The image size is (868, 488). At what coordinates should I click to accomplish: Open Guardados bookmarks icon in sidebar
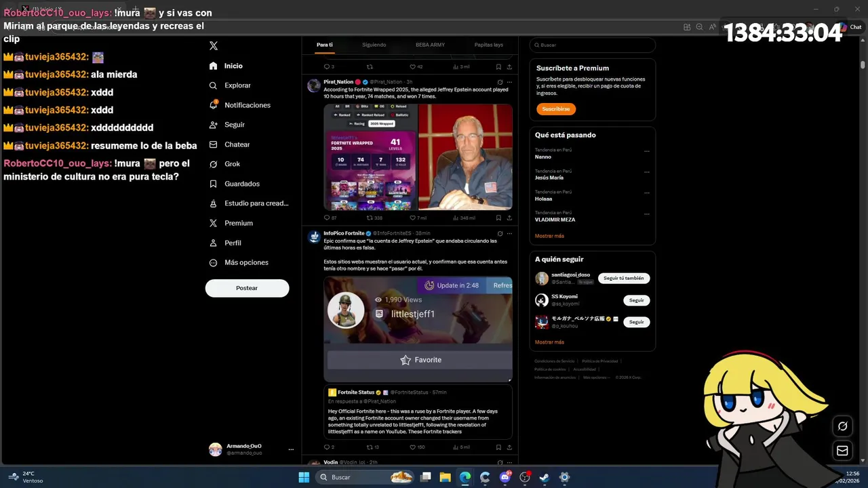(x=213, y=184)
